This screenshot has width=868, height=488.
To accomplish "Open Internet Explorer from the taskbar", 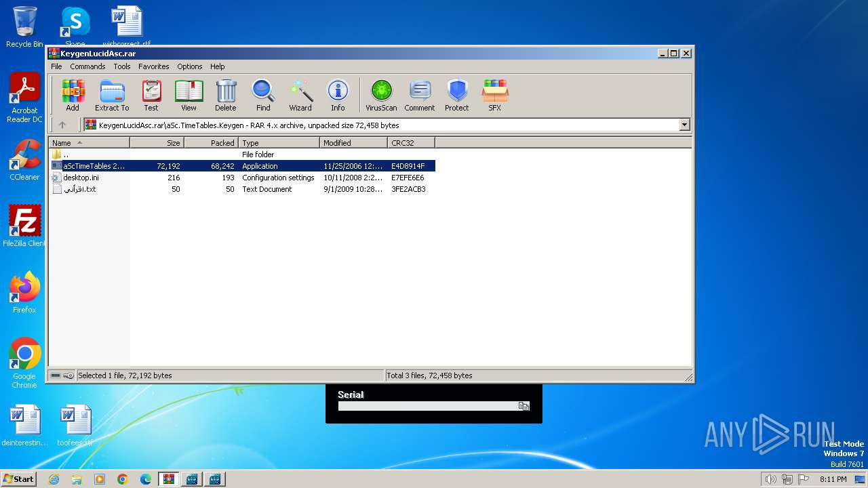I will (x=54, y=479).
